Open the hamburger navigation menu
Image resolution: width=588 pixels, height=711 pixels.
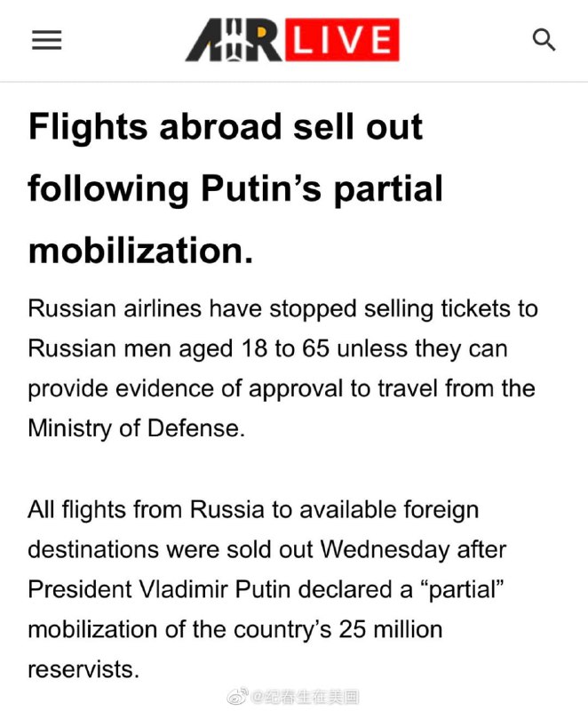(46, 40)
